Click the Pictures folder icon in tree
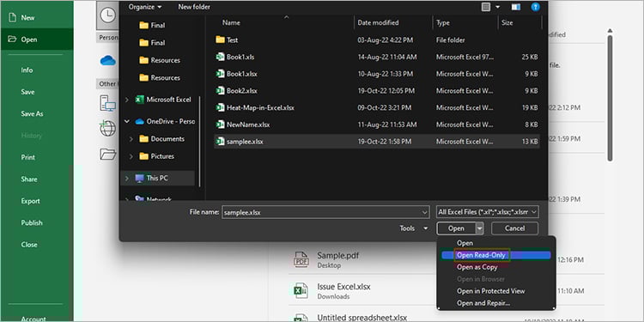 coord(143,156)
